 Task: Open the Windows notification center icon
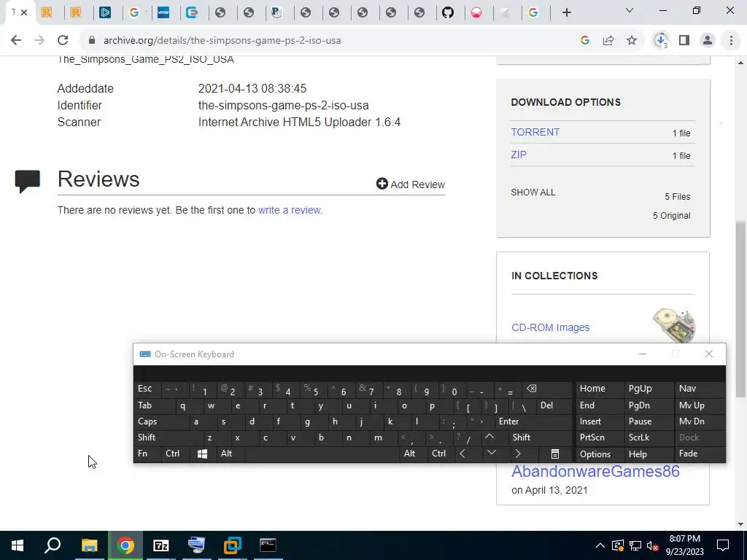point(723,545)
